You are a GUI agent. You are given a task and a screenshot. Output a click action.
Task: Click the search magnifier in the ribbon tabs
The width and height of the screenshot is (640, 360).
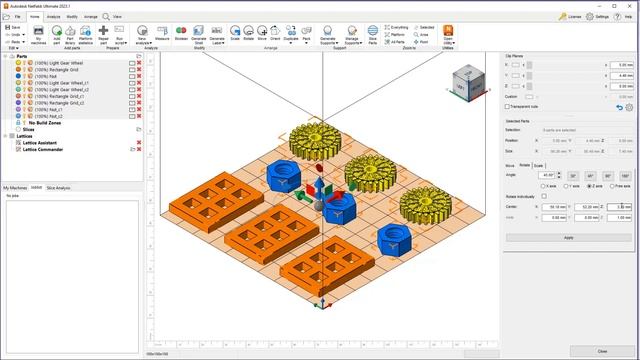pos(106,17)
